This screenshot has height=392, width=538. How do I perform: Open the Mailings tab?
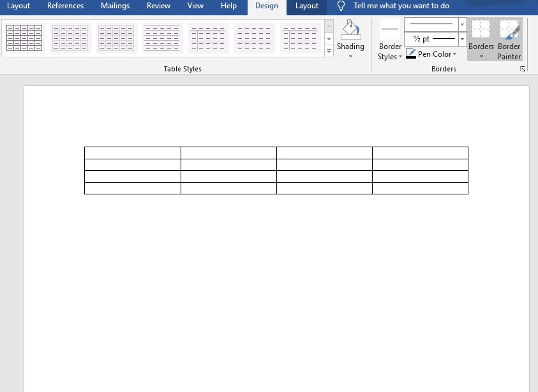coord(115,6)
